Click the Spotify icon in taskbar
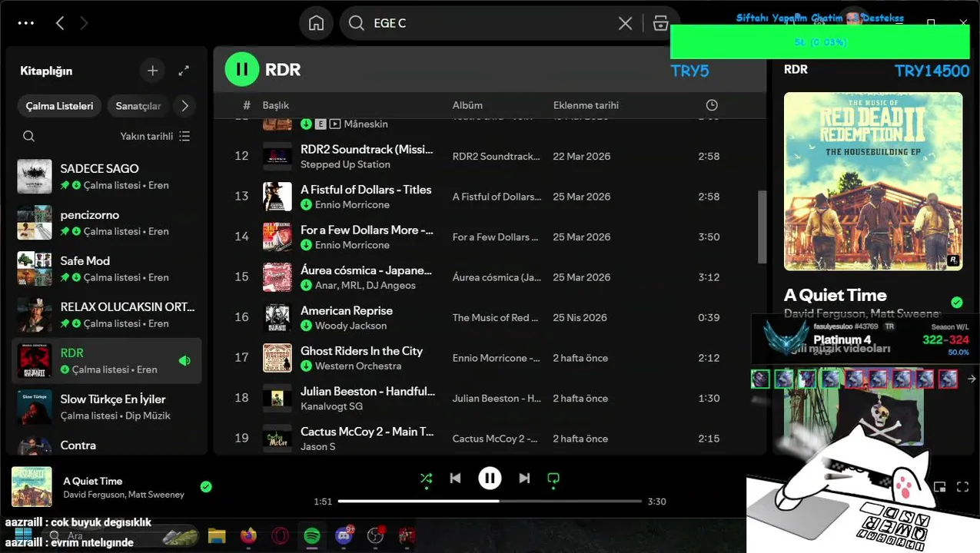The width and height of the screenshot is (980, 553). click(311, 535)
